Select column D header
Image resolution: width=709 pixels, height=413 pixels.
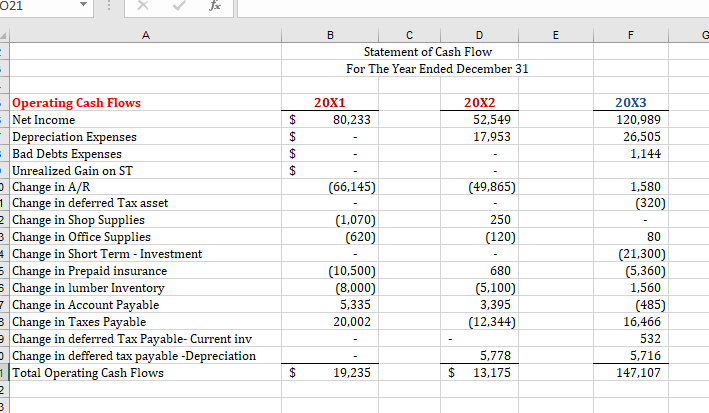point(479,35)
